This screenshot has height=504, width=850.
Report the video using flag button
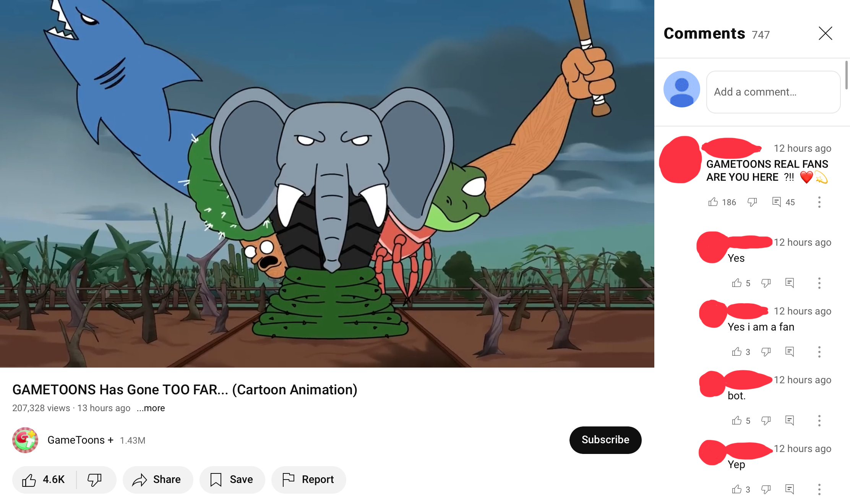308,480
